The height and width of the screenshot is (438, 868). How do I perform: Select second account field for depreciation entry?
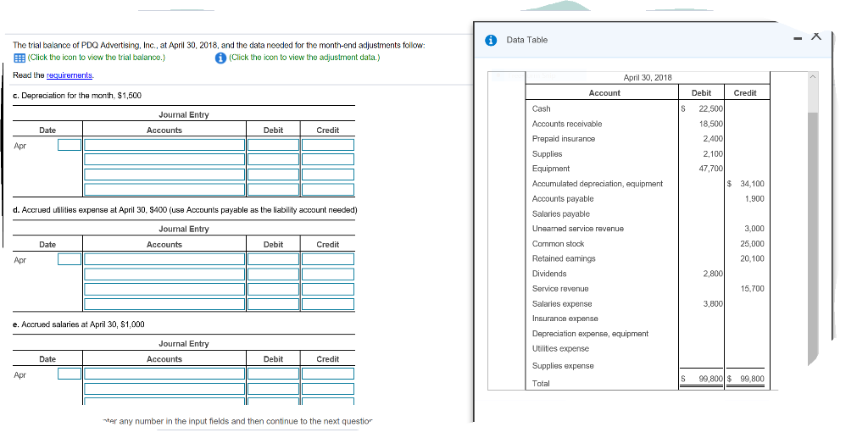tap(164, 160)
